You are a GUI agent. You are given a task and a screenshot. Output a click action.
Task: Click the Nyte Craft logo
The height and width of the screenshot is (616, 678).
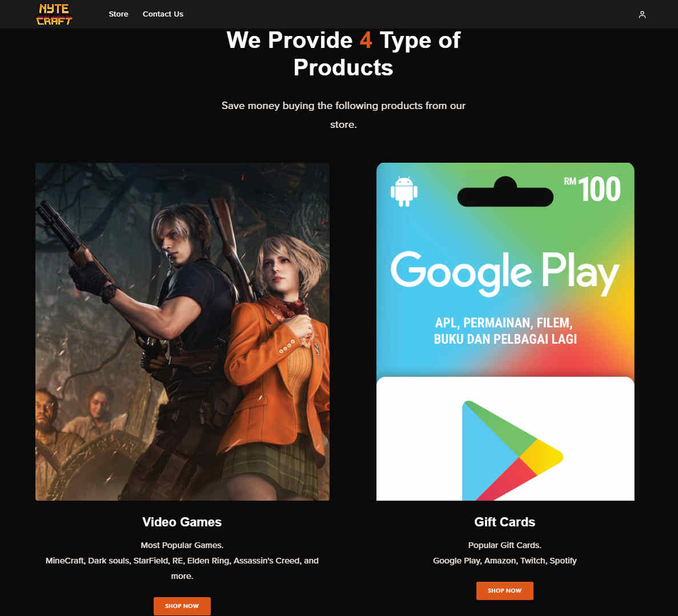pos(54,14)
